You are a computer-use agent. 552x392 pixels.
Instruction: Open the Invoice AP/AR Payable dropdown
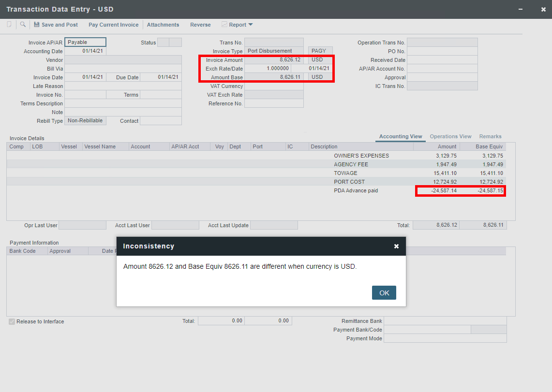(85, 43)
